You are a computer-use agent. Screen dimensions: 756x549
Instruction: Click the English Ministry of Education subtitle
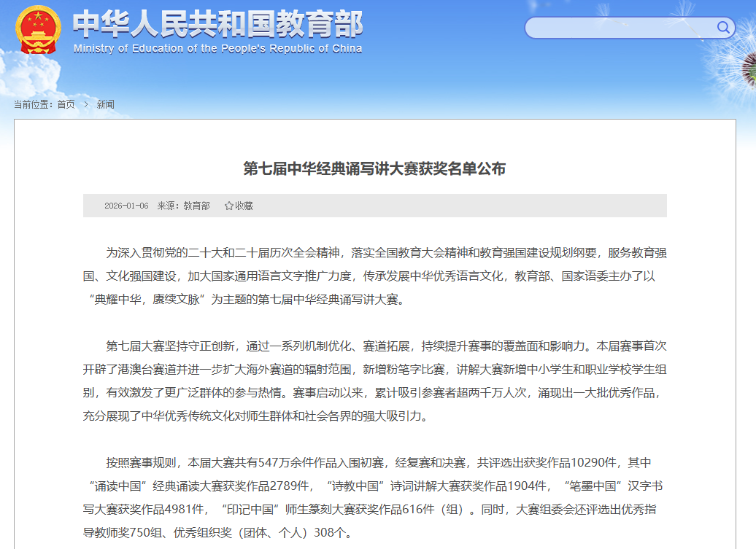pos(217,49)
